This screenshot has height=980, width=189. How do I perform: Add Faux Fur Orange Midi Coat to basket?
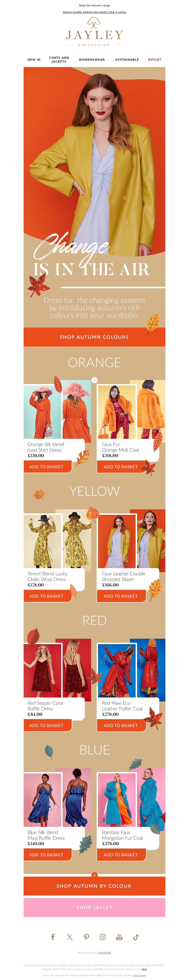click(x=121, y=467)
